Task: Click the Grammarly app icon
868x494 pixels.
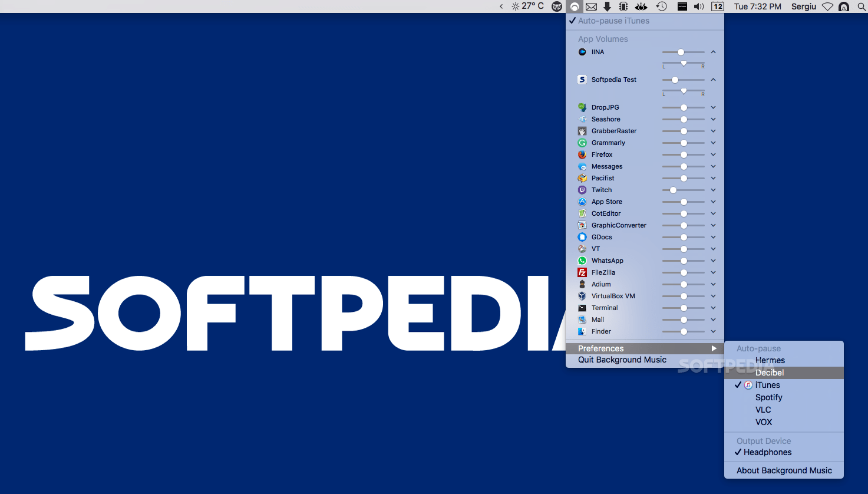Action: click(582, 143)
